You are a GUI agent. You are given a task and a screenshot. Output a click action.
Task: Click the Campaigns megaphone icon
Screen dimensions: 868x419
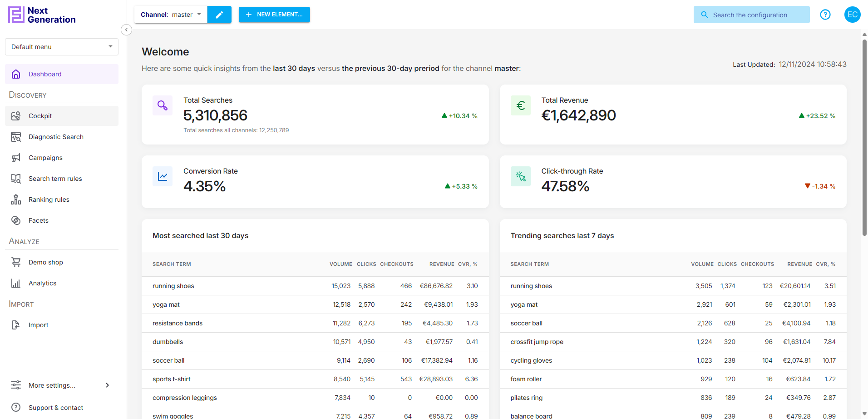click(x=16, y=158)
